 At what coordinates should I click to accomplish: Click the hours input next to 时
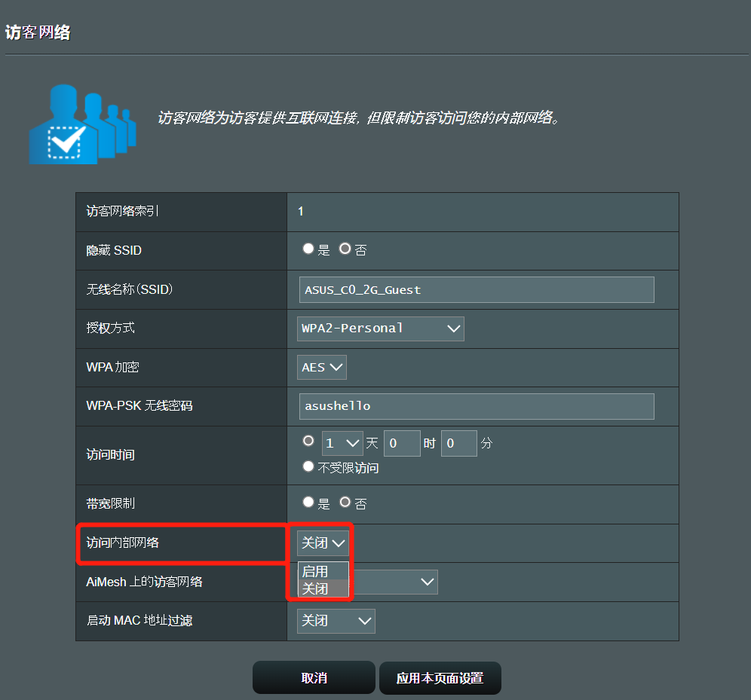pyautogui.click(x=402, y=443)
